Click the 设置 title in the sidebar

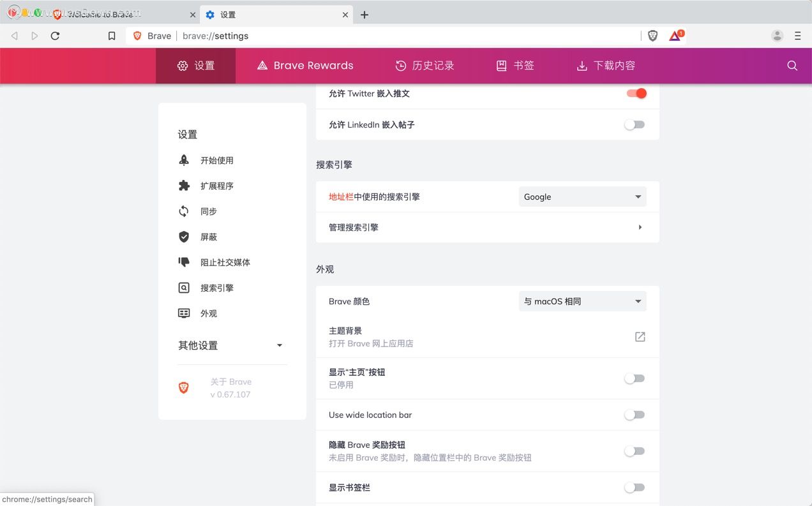188,135
